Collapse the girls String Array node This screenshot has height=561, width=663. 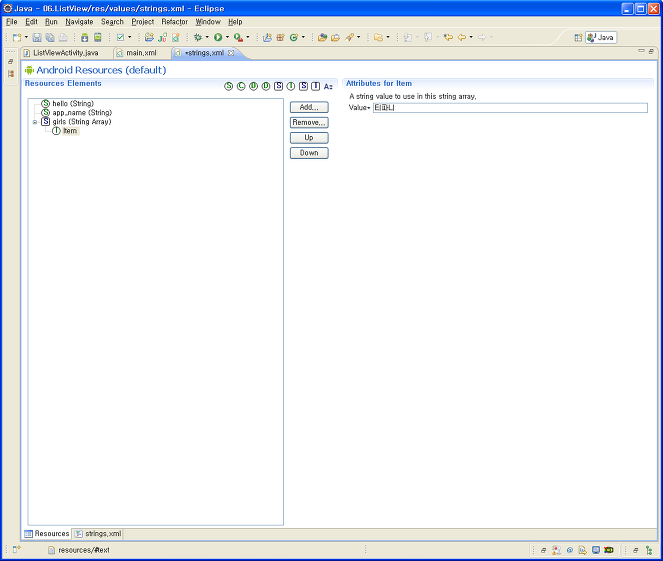tap(35, 122)
